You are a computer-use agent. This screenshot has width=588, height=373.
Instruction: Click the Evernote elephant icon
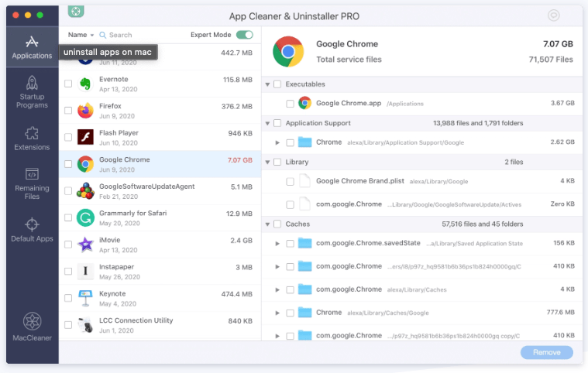[85, 84]
